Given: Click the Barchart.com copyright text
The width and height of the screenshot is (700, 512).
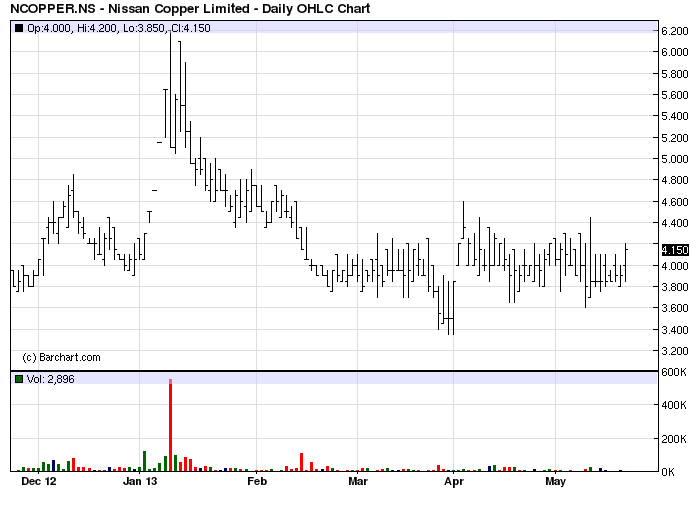Looking at the screenshot, I should (x=62, y=357).
